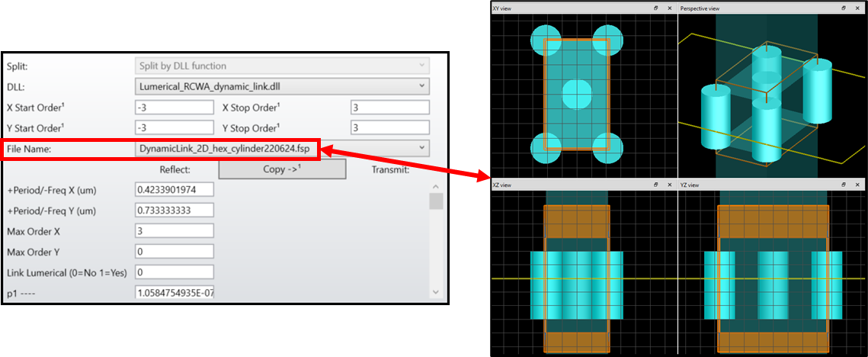Open the File Name dropdown
Image resolution: width=868 pixels, height=357 pixels.
point(282,148)
